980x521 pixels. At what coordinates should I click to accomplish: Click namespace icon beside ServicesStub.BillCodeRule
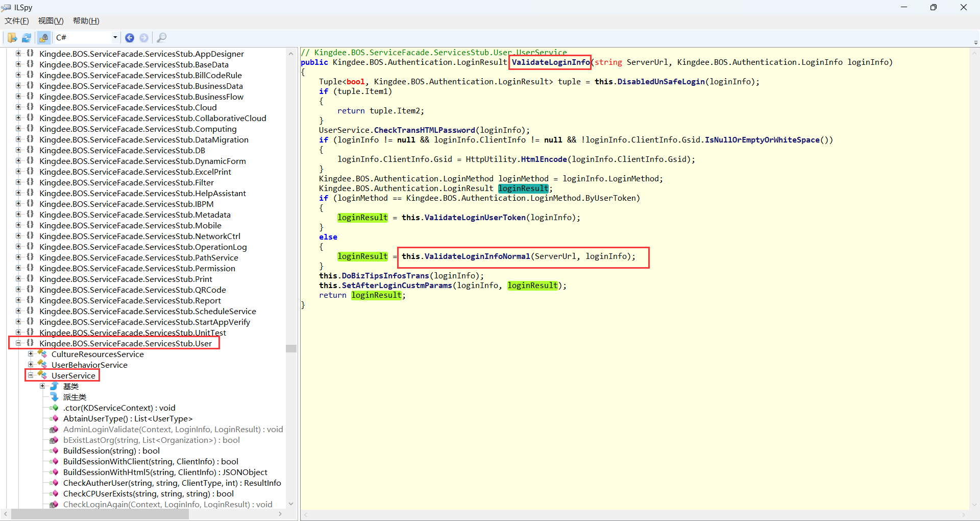[30, 75]
